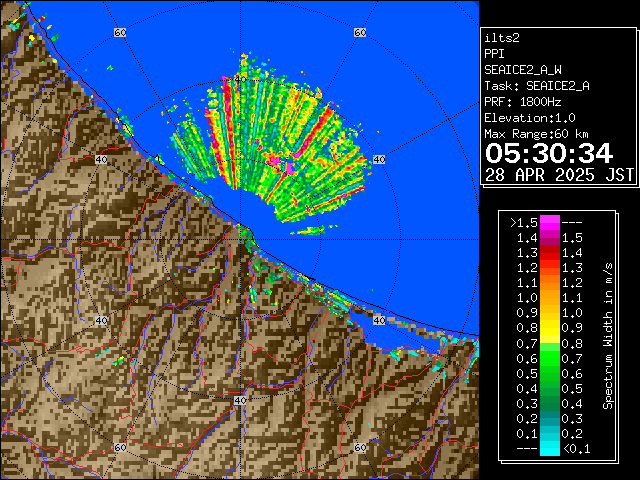Select the 'Elevation:1.0' readout

530,118
